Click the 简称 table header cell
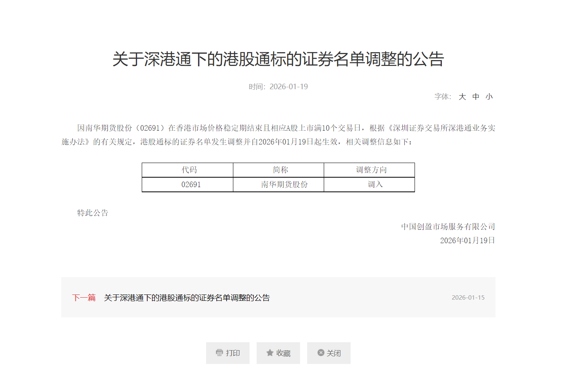563x392 pixels. pos(278,169)
